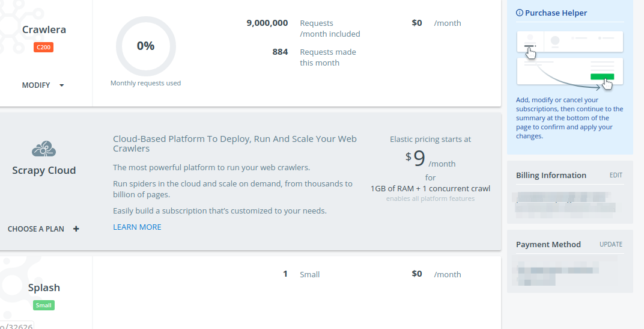The image size is (644, 329).
Task: Open the LEARN MORE link for Scrapy Cloud
Action: [137, 227]
